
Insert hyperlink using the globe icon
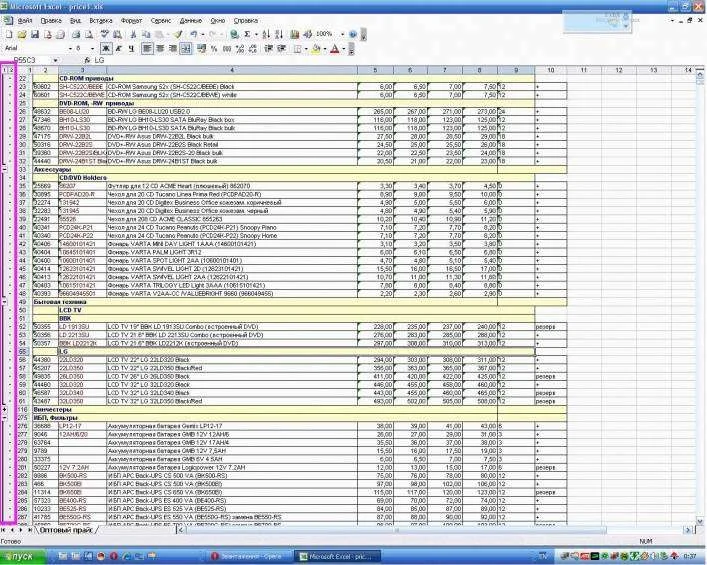click(x=234, y=34)
